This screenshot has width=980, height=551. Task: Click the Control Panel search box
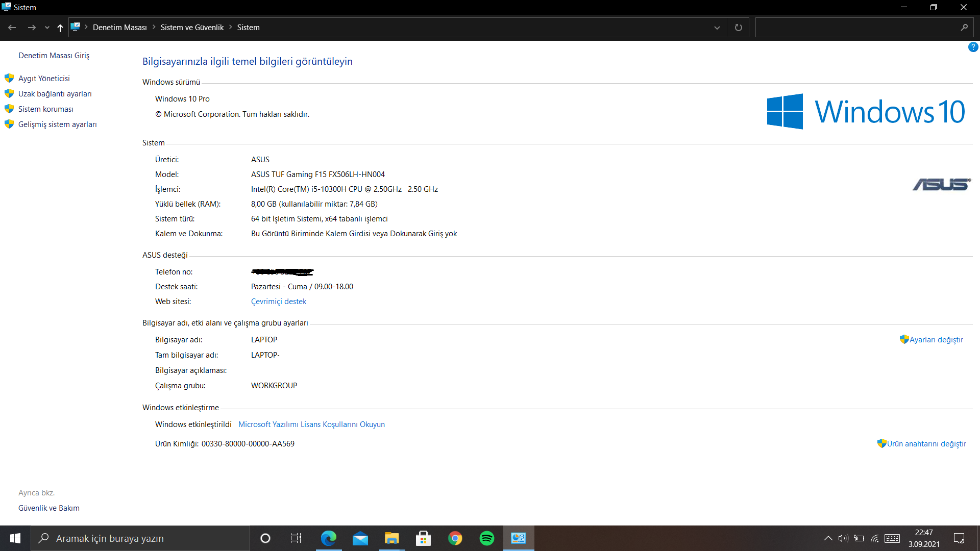857,28
